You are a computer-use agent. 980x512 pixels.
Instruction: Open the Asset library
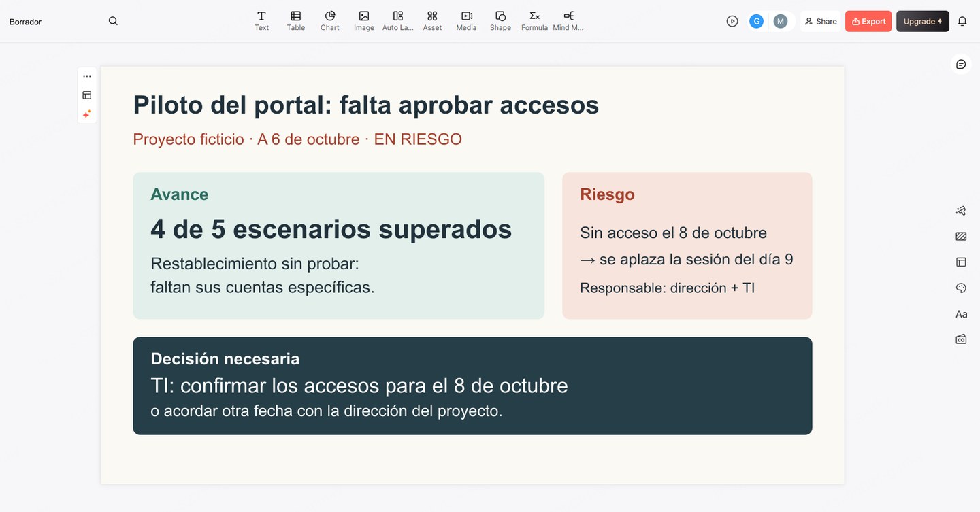[432, 21]
